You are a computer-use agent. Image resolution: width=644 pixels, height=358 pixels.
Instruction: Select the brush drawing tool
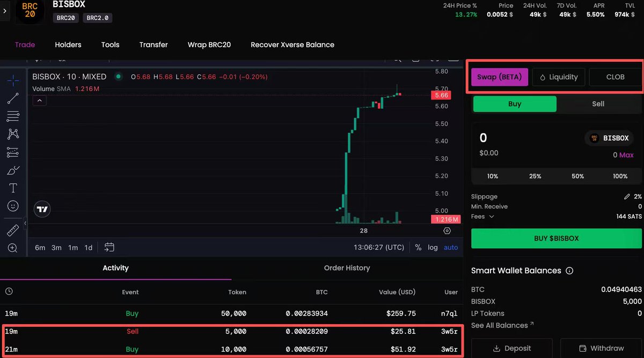coord(13,170)
